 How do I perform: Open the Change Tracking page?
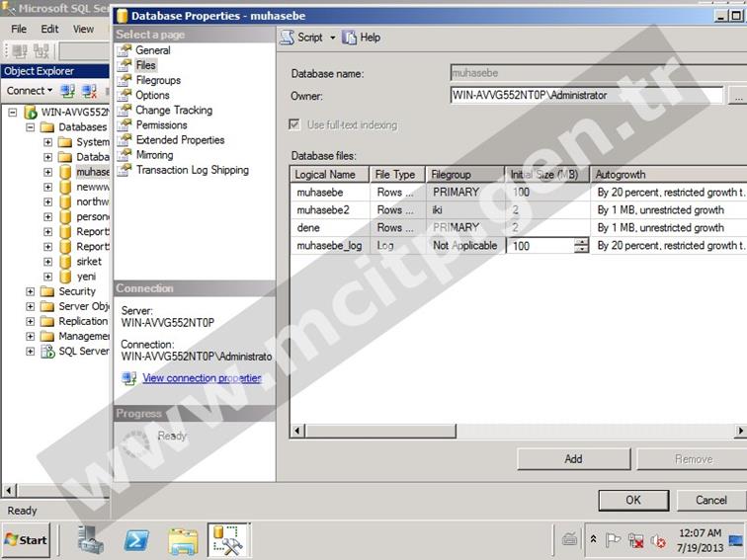click(174, 110)
